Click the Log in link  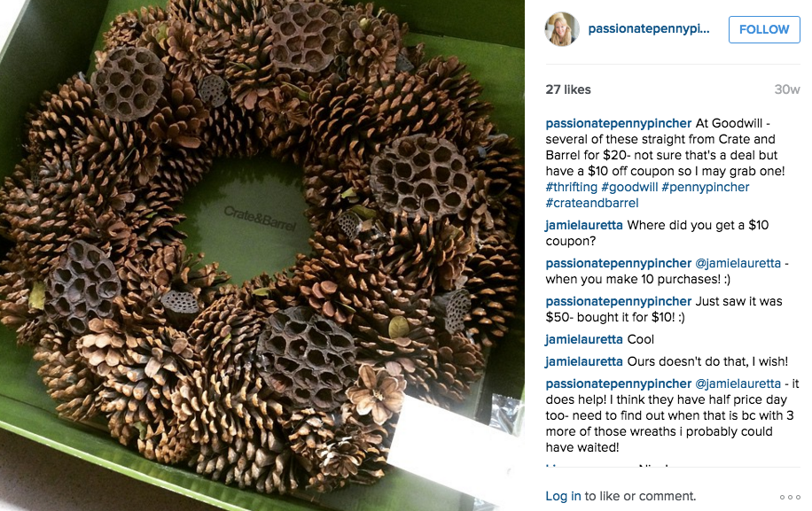point(563,497)
